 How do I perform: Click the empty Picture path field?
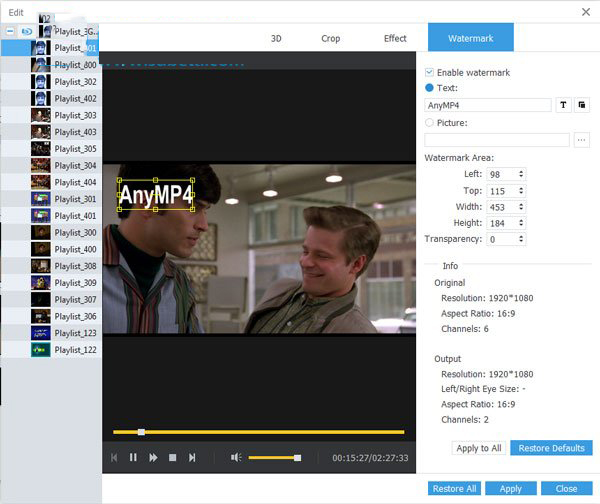[x=497, y=140]
